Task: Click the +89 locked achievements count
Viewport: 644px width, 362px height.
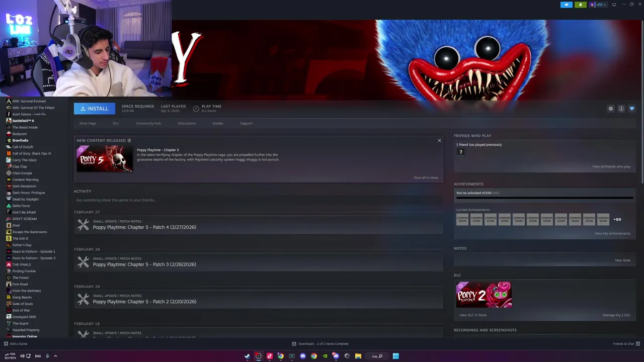Action: [x=617, y=220]
